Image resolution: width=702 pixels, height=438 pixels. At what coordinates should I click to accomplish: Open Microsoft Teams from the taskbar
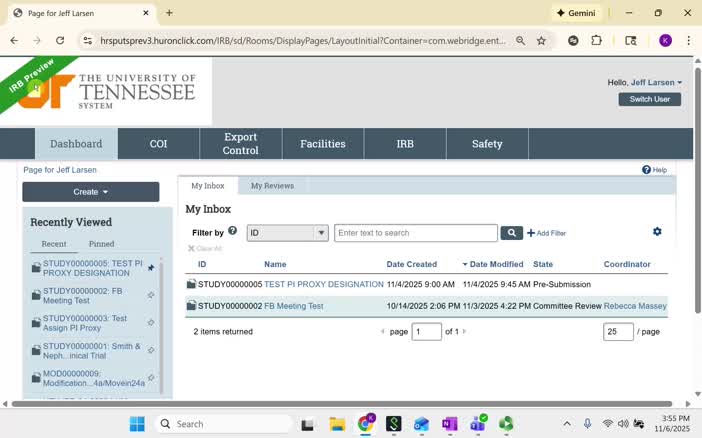(x=478, y=424)
